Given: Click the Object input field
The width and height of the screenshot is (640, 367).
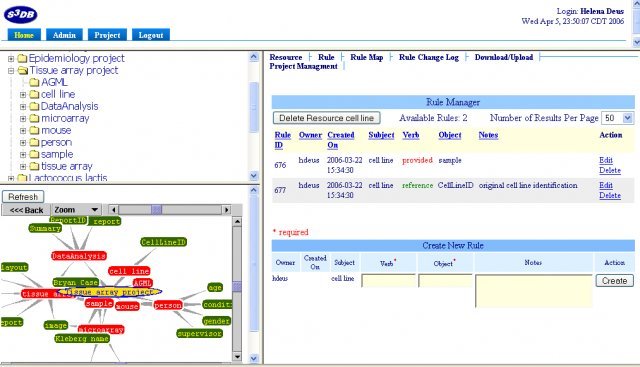Looking at the screenshot, I should [x=445, y=280].
